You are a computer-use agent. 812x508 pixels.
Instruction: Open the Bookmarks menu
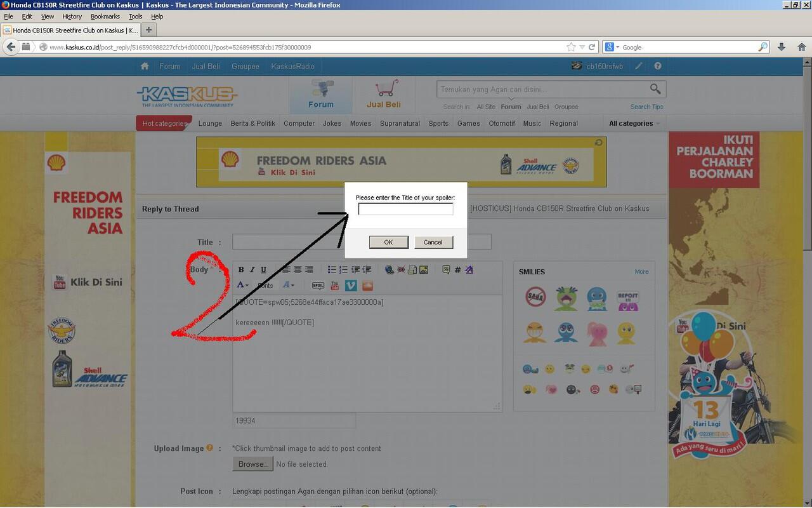point(105,17)
